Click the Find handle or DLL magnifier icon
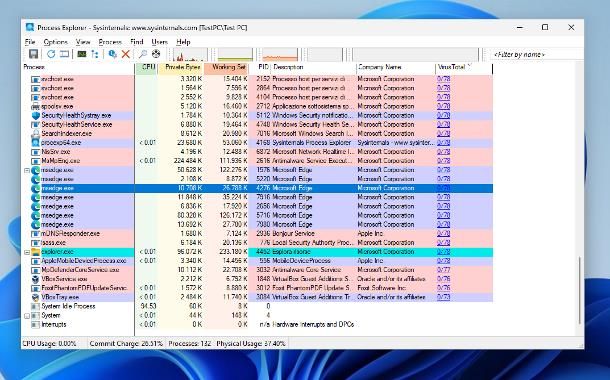Image resolution: width=610 pixels, height=380 pixels. 143,54
